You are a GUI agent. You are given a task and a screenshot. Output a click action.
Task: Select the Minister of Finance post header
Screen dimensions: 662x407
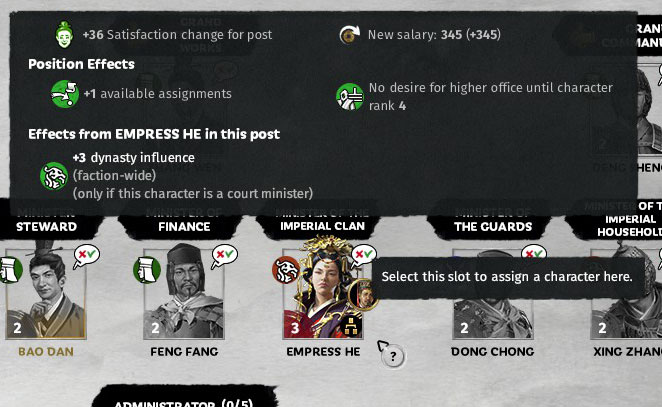tap(184, 220)
